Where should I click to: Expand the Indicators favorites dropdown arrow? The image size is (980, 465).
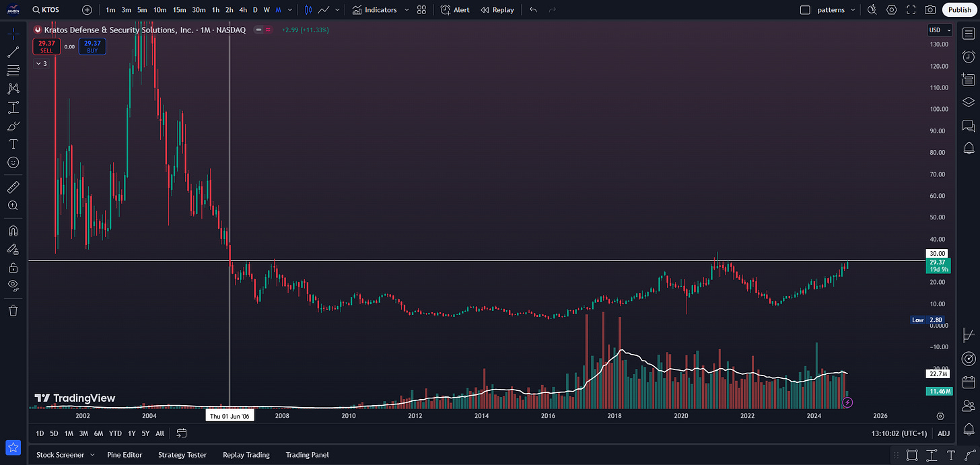coord(407,10)
